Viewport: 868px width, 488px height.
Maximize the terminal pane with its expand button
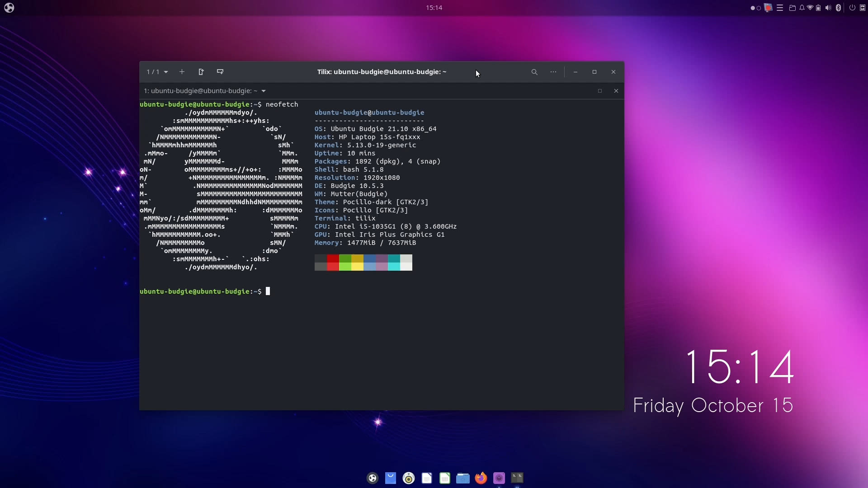click(x=600, y=91)
